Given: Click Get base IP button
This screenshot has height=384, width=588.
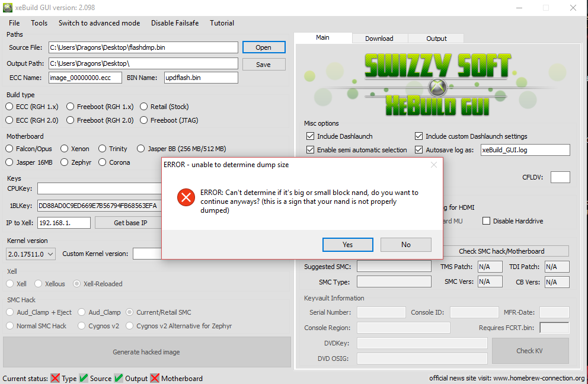Looking at the screenshot, I should pyautogui.click(x=128, y=223).
